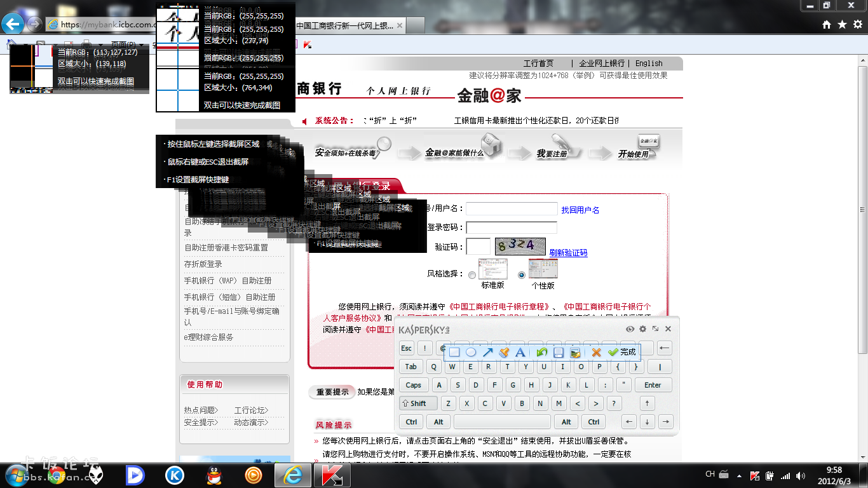Click the up arrow key on virtual keyboard
Image resolution: width=868 pixels, height=488 pixels.
tap(647, 403)
